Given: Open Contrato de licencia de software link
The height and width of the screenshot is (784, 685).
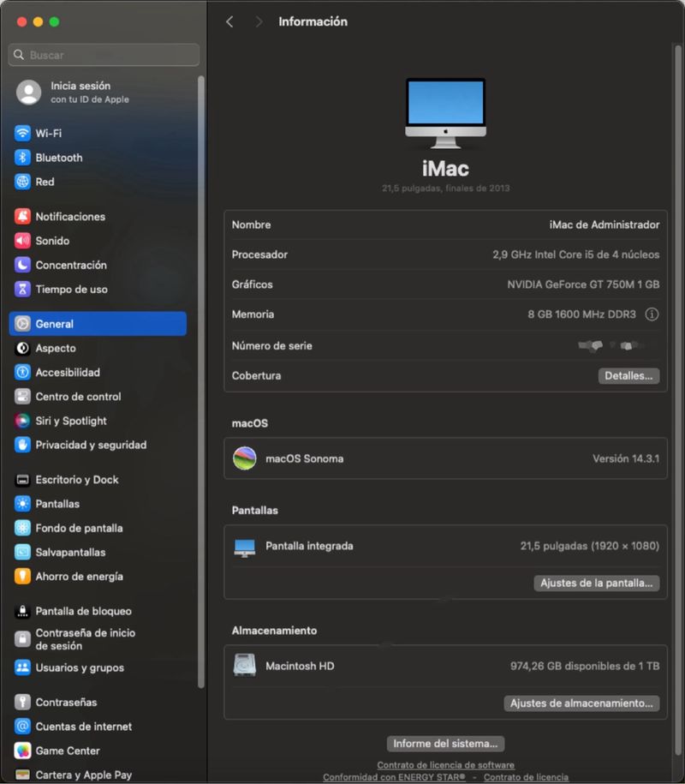Looking at the screenshot, I should (x=445, y=764).
